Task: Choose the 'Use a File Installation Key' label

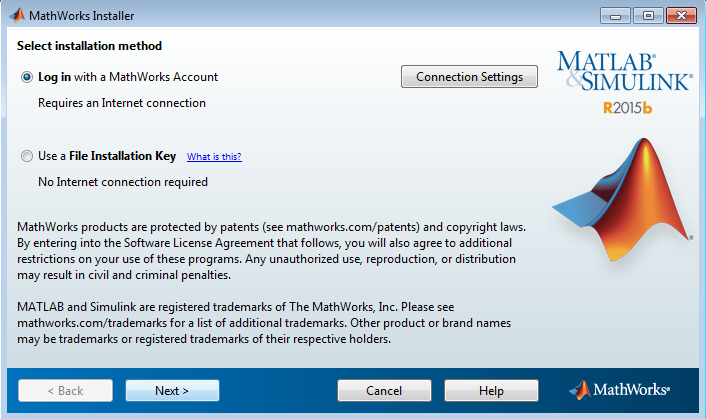Action: pyautogui.click(x=107, y=156)
